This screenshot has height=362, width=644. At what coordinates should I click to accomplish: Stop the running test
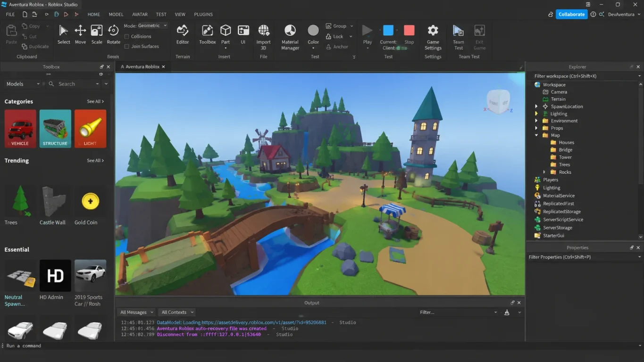point(409,35)
